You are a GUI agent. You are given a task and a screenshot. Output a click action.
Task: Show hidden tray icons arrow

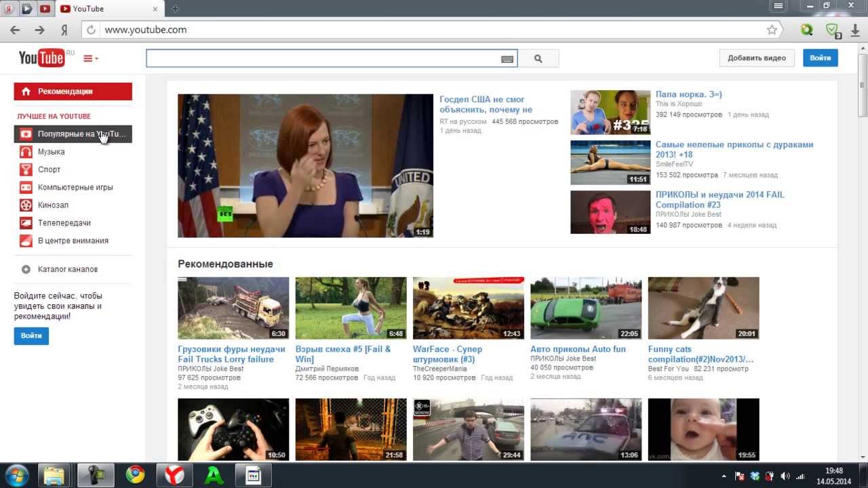tap(724, 476)
